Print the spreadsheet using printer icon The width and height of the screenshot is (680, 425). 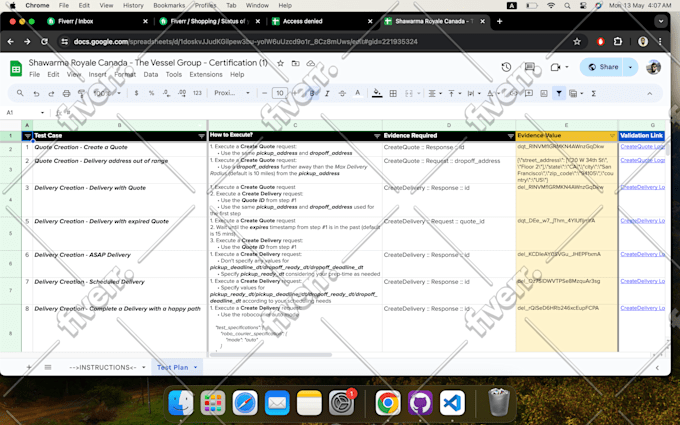(x=66, y=93)
